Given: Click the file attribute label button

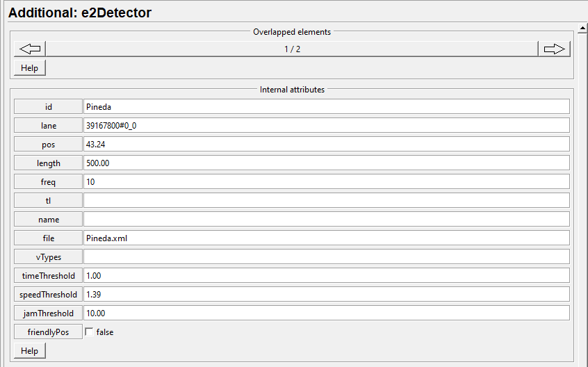Looking at the screenshot, I should [x=49, y=238].
